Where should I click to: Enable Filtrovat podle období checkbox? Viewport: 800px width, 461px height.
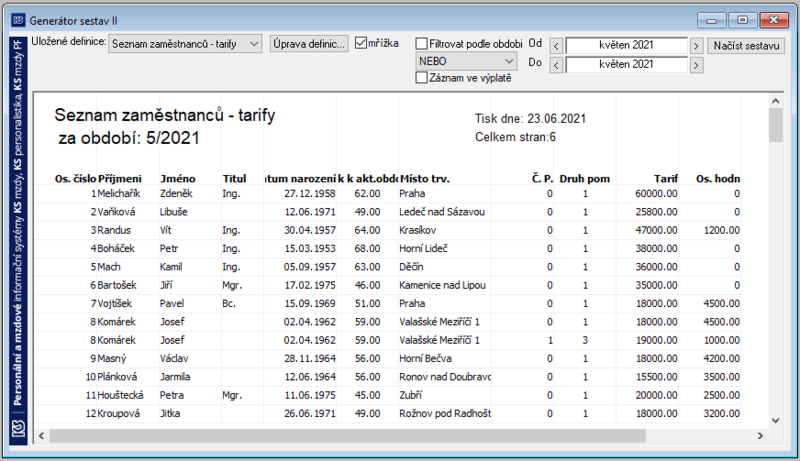(421, 44)
